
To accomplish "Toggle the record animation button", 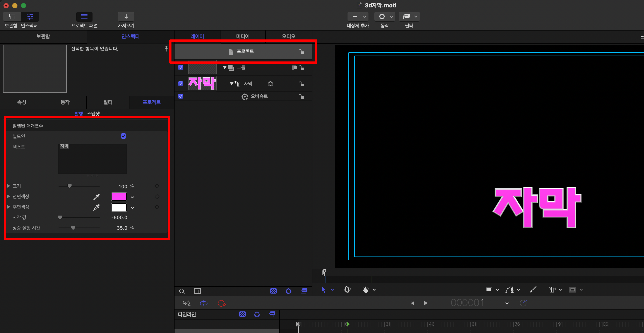I will [x=221, y=303].
